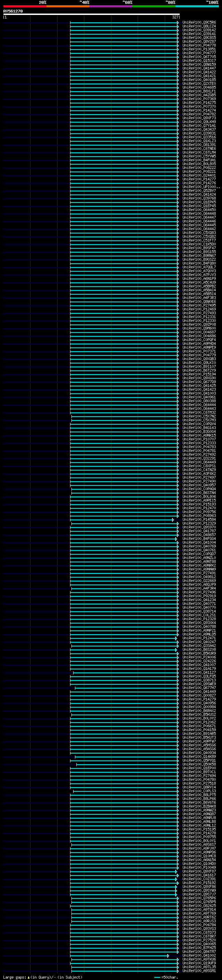This screenshot has height=980, width=222.
Task: Select hit UniRef100_C6TNE6
Action: click(x=199, y=149)
